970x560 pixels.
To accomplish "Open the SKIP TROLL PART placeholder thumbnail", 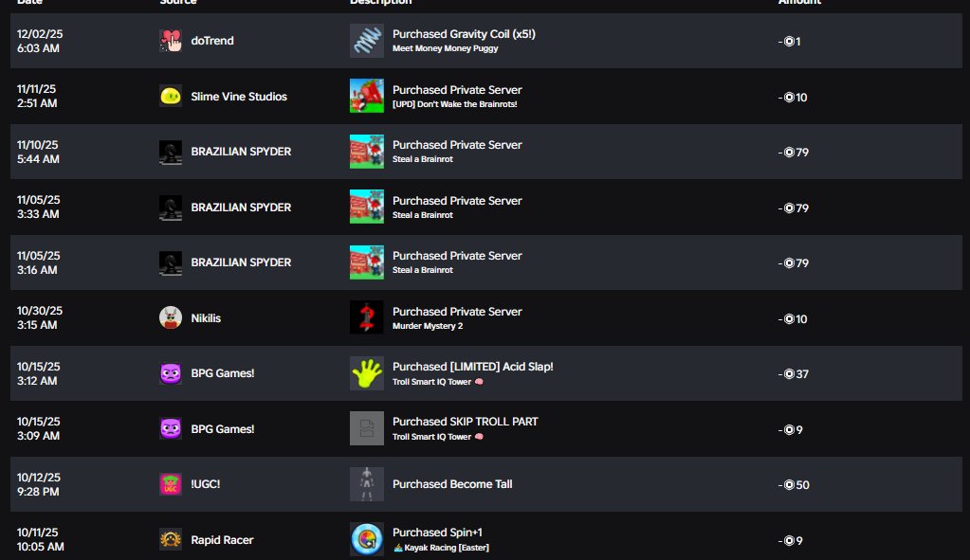I will tap(367, 428).
